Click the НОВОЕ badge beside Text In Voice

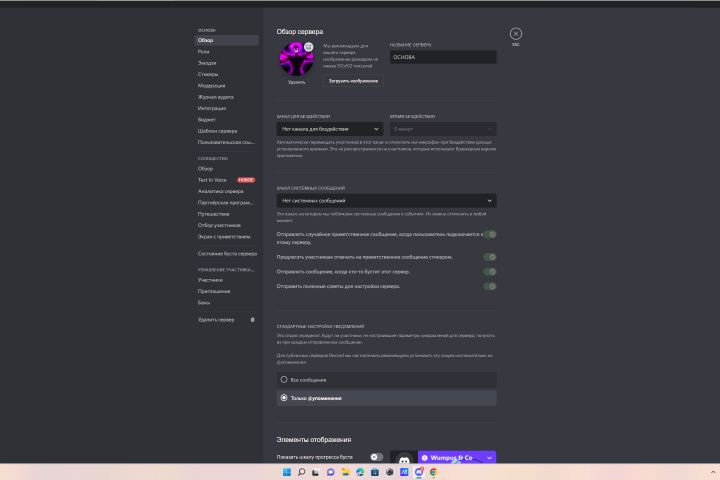pos(246,180)
